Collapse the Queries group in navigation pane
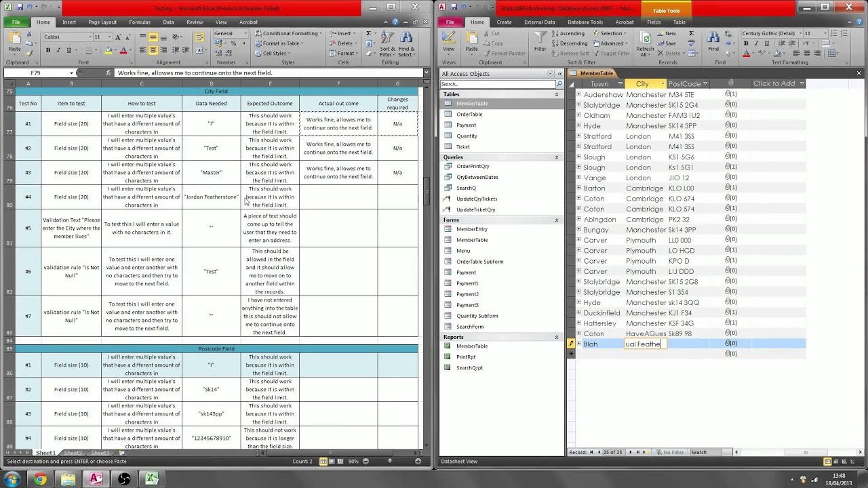This screenshot has width=868, height=488. [557, 157]
